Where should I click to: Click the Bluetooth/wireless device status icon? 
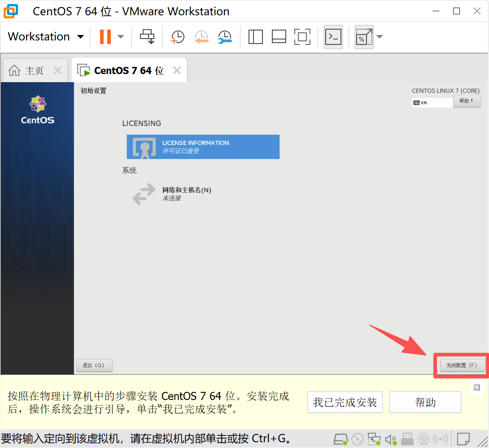[441, 439]
